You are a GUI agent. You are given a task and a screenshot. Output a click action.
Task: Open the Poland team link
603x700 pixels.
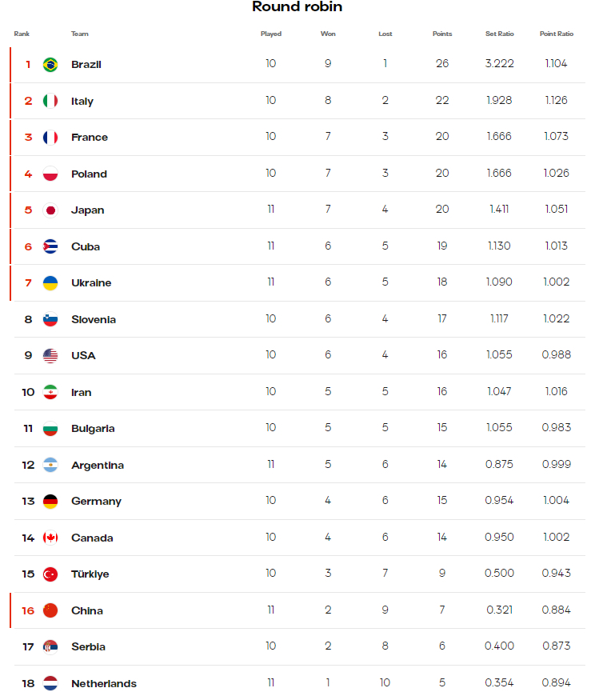(89, 174)
